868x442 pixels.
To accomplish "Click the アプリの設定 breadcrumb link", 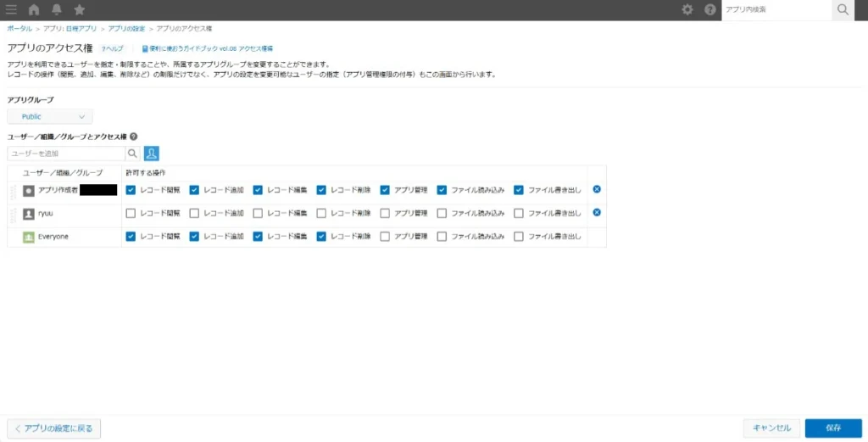I will pyautogui.click(x=126, y=29).
